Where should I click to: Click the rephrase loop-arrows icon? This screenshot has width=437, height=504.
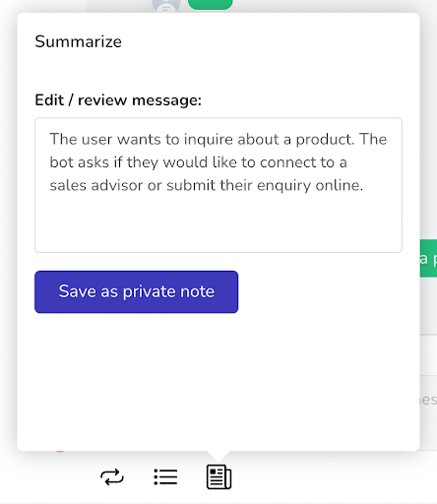click(x=112, y=477)
